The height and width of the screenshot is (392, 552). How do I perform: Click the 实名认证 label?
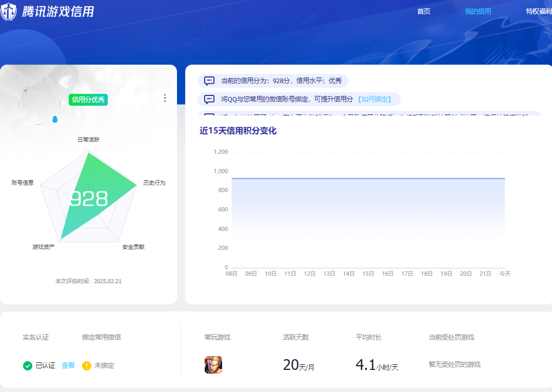coord(36,337)
